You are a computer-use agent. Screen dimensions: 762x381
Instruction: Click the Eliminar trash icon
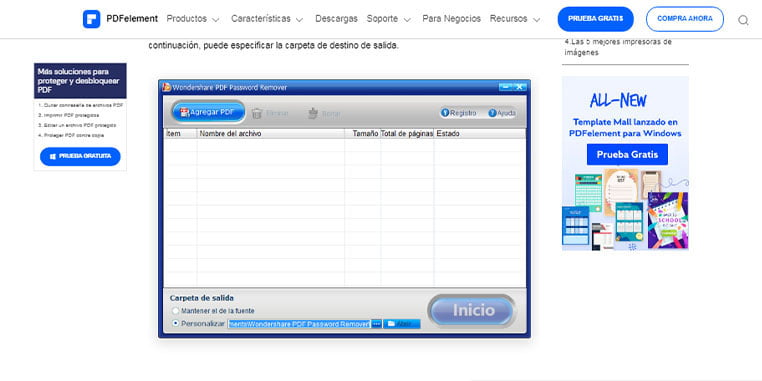(257, 113)
